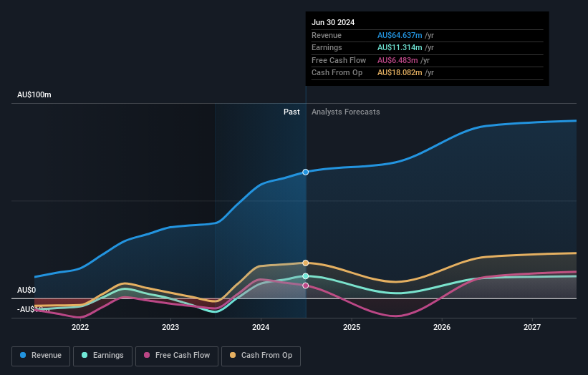Click the 2025 x-axis label

[352, 328]
